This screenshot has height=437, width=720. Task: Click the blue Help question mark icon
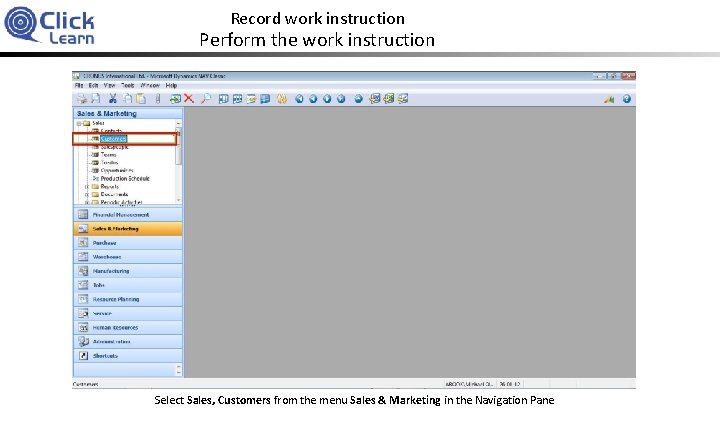627,99
